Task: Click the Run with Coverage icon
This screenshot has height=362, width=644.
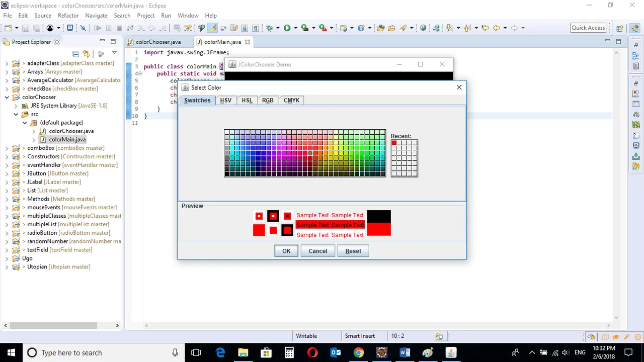Action: 304,28
